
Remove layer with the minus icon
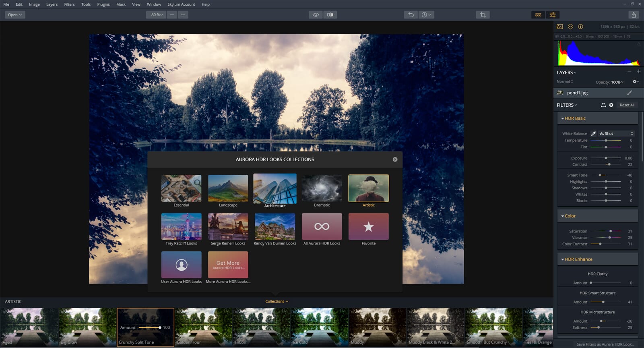click(630, 71)
